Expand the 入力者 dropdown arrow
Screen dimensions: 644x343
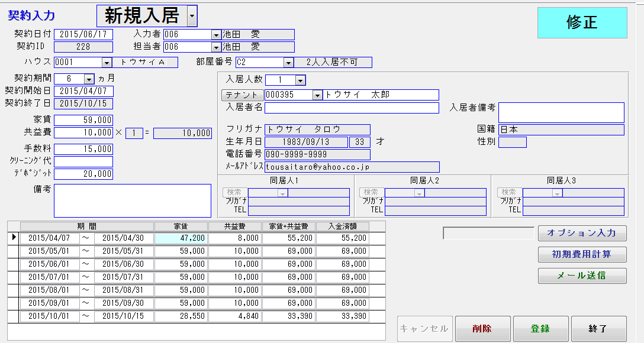tap(216, 35)
